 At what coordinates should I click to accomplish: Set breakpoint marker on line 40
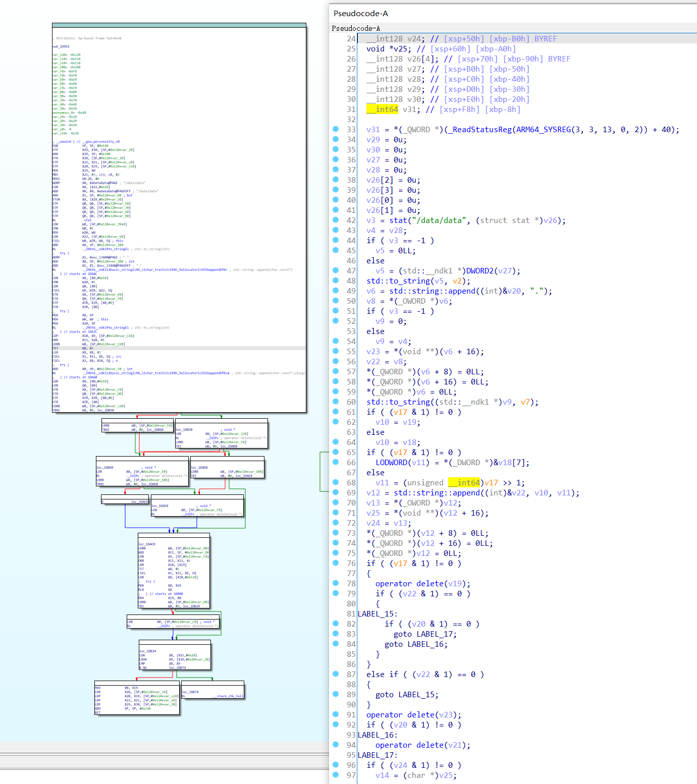pyautogui.click(x=336, y=200)
